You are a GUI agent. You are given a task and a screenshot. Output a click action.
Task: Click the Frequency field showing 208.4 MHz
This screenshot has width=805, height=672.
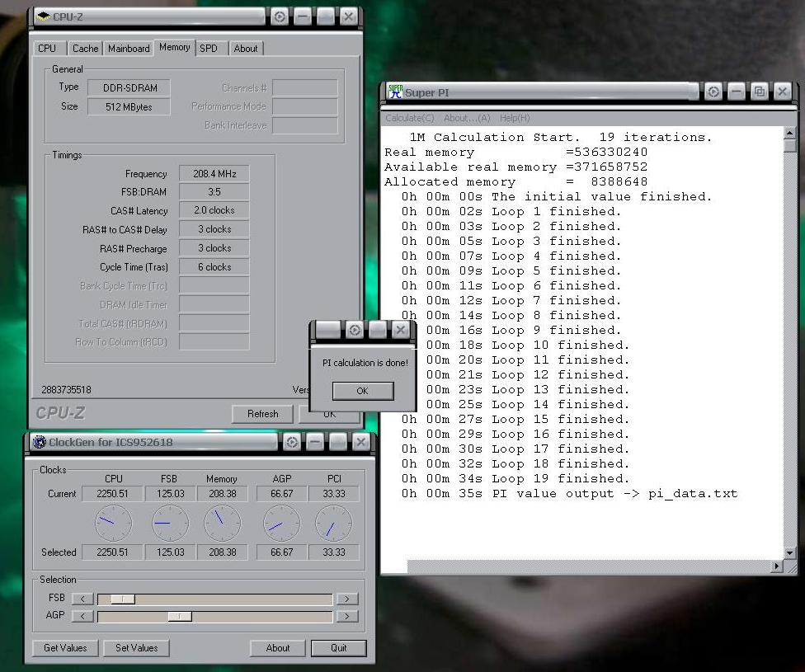pyautogui.click(x=214, y=173)
